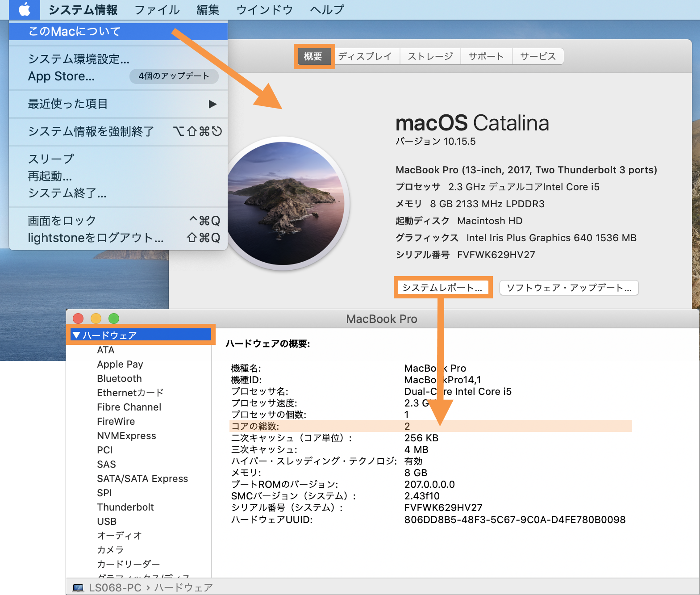The image size is (700, 595).
Task: Click the SMC version value 2.43f10
Action: (422, 496)
